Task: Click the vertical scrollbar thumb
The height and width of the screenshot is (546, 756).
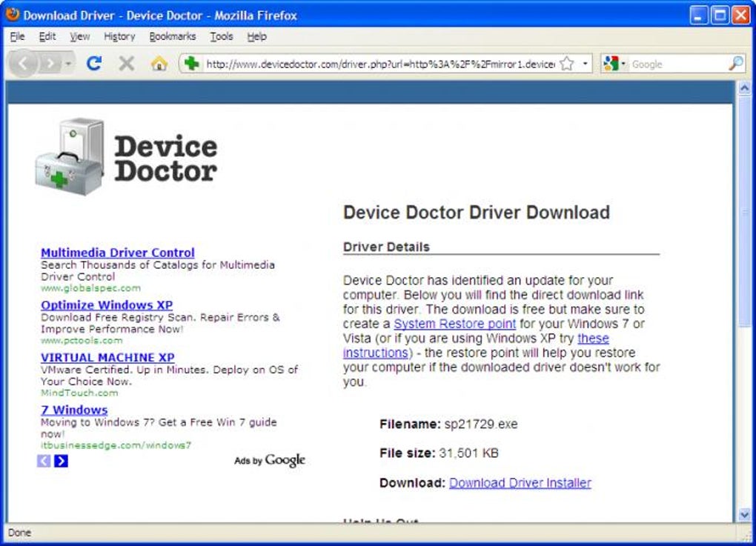Action: coord(744,212)
